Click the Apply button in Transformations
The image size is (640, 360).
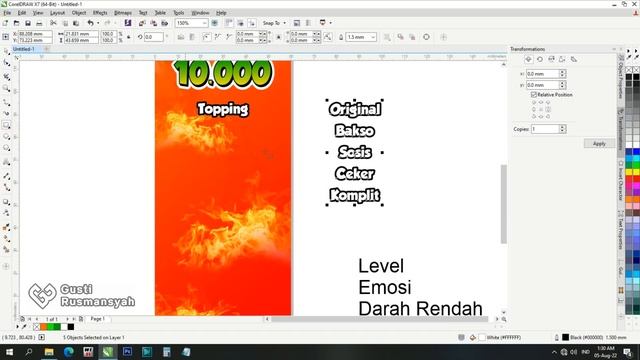click(599, 144)
